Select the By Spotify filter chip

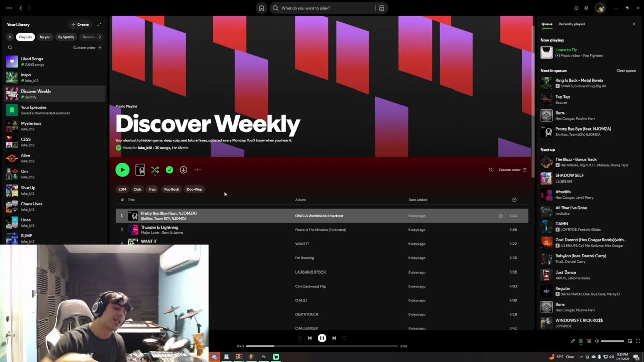pyautogui.click(x=66, y=37)
